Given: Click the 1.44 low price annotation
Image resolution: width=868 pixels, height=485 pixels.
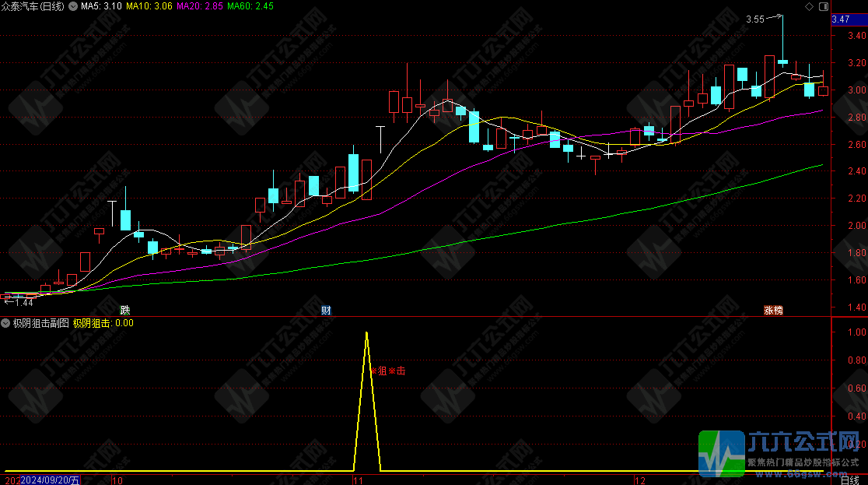Looking at the screenshot, I should (x=23, y=302).
